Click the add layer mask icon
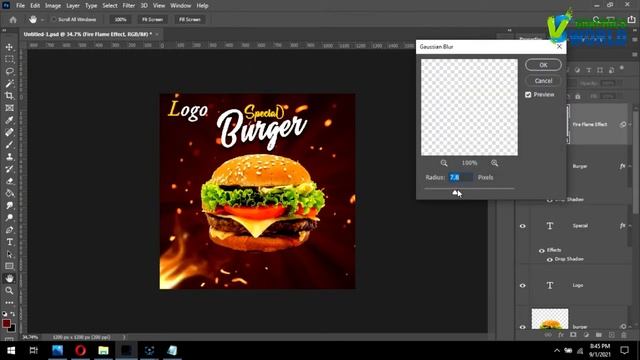This screenshot has width=640, height=360. tap(573, 335)
